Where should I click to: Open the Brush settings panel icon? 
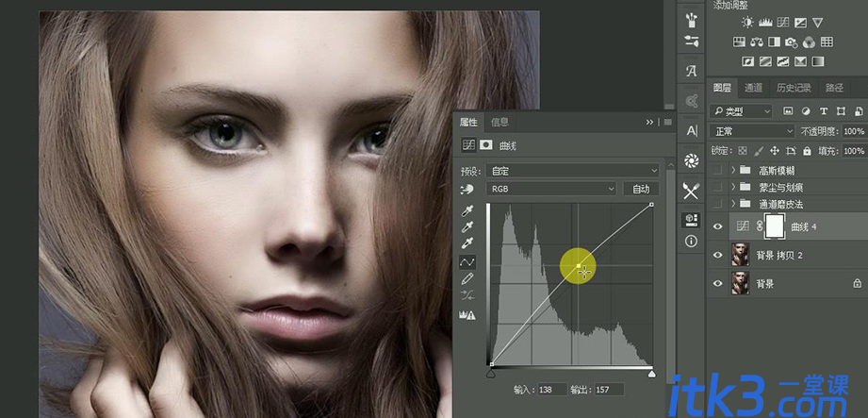point(692,41)
